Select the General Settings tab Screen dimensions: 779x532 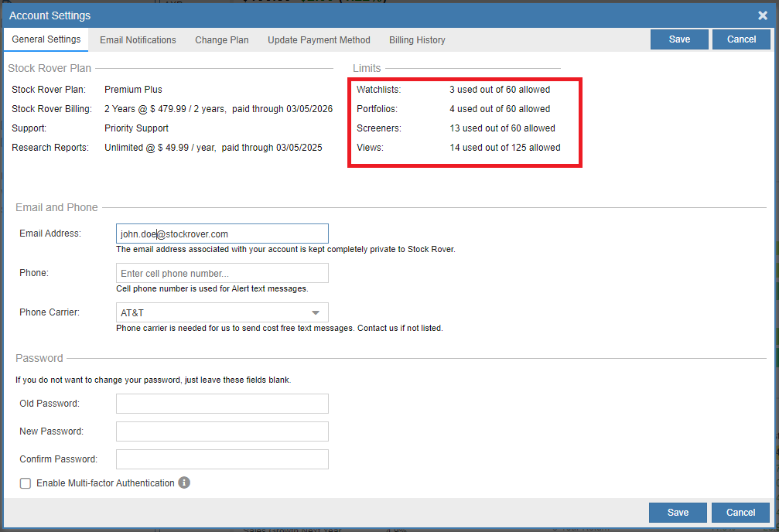tap(45, 39)
